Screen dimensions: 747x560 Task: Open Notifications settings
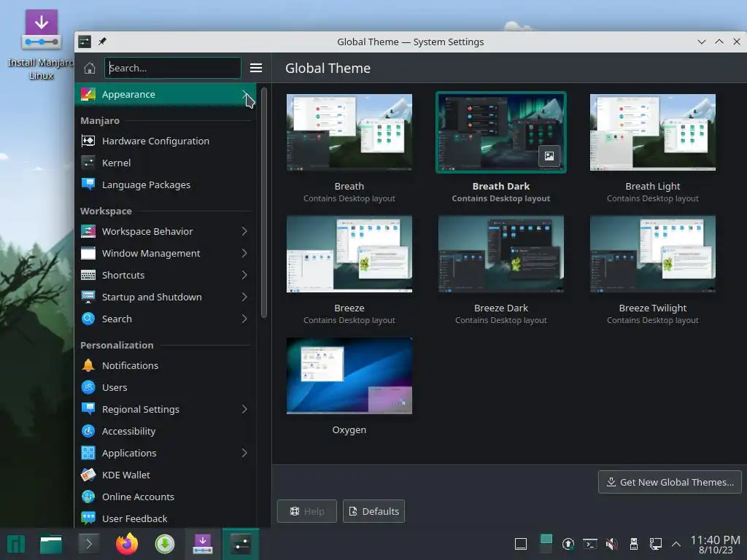tap(166, 366)
